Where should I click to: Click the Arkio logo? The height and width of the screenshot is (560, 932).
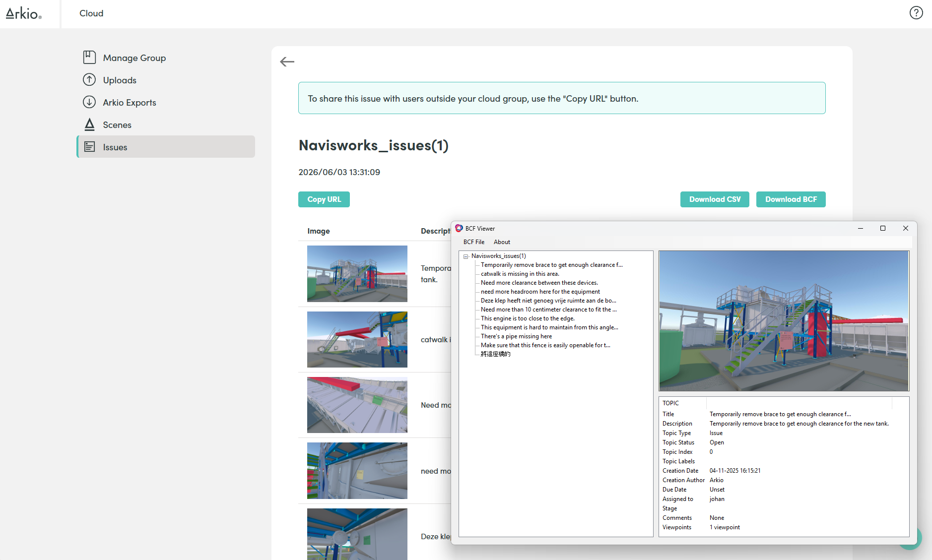click(24, 13)
